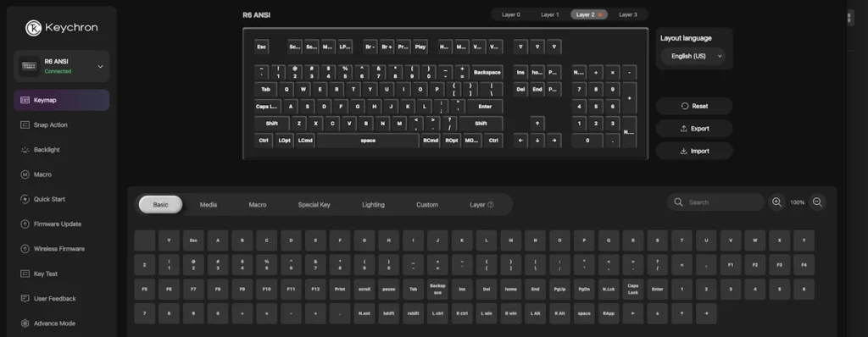Click the 100% zoom level text
This screenshot has height=337, width=868.
797,202
